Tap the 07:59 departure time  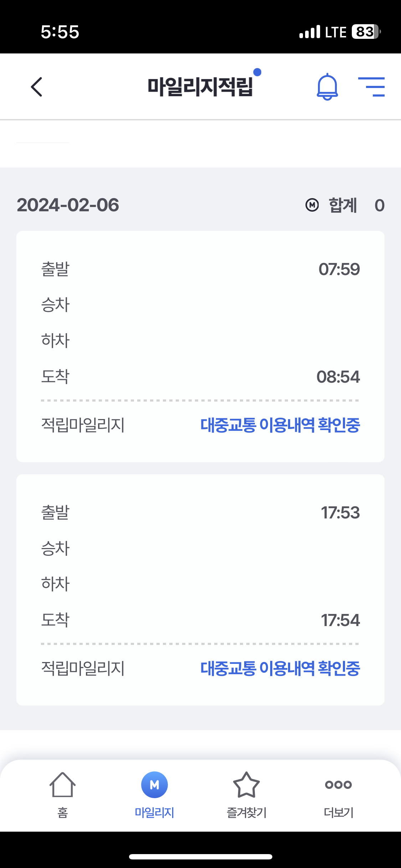pyautogui.click(x=339, y=269)
